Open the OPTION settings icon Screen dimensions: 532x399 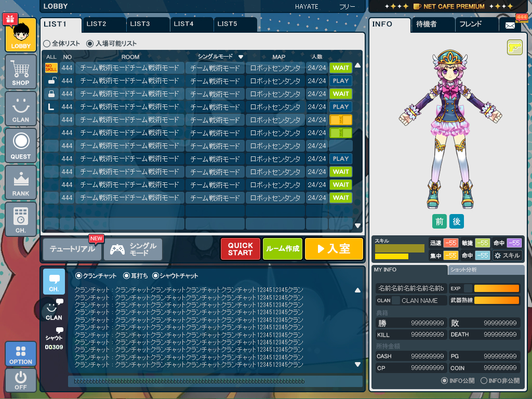[x=21, y=354]
